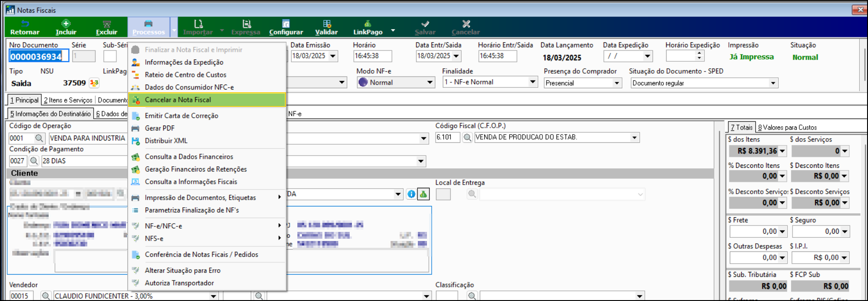Click the NSU icon beside 37509

[94, 83]
